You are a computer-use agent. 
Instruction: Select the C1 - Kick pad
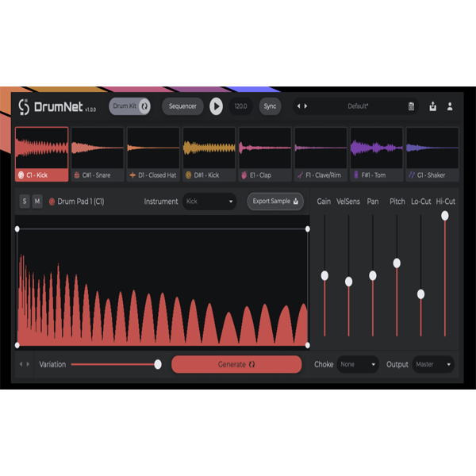[42, 154]
